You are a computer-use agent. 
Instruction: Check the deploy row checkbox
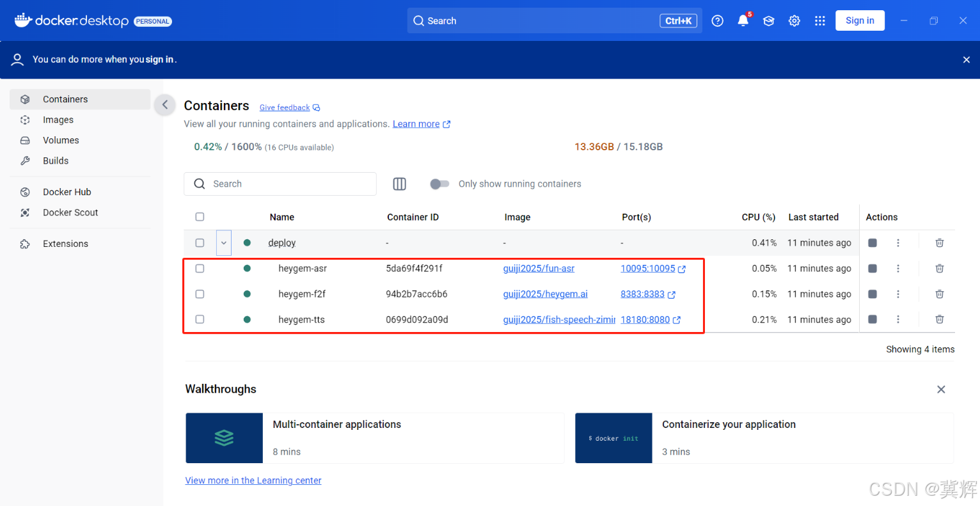pos(200,243)
